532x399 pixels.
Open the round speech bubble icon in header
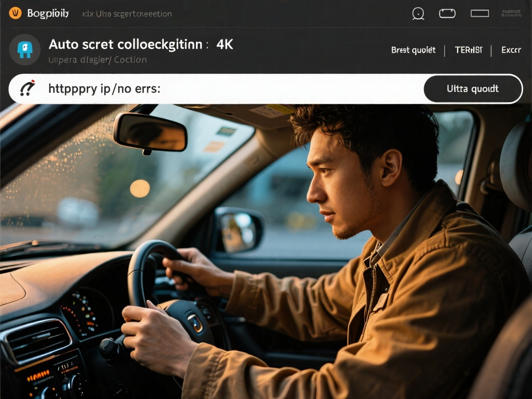(418, 14)
